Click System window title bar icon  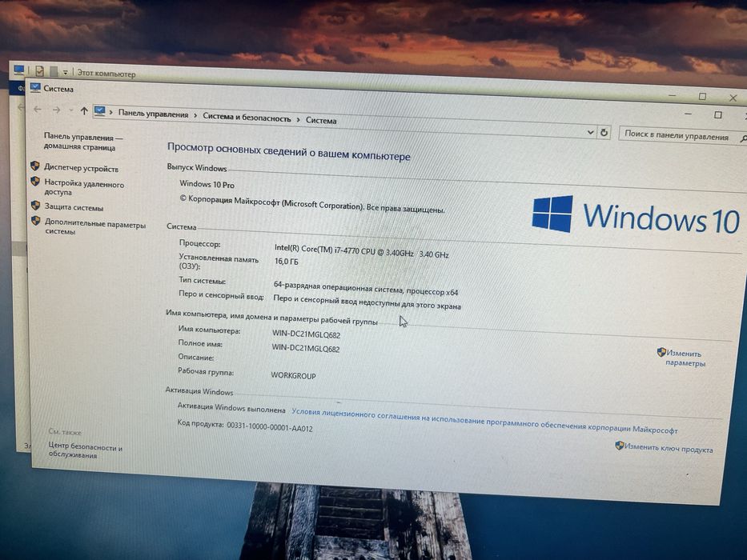(x=34, y=88)
